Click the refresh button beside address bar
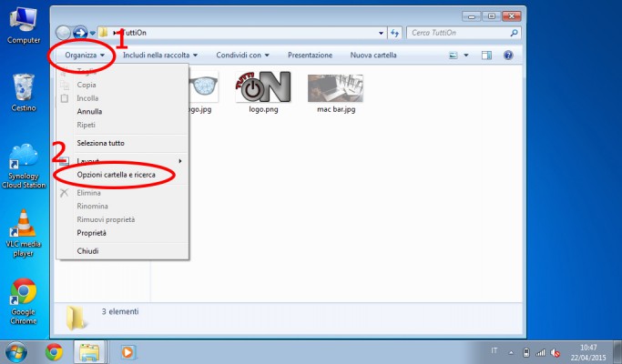622x364 pixels. point(395,34)
